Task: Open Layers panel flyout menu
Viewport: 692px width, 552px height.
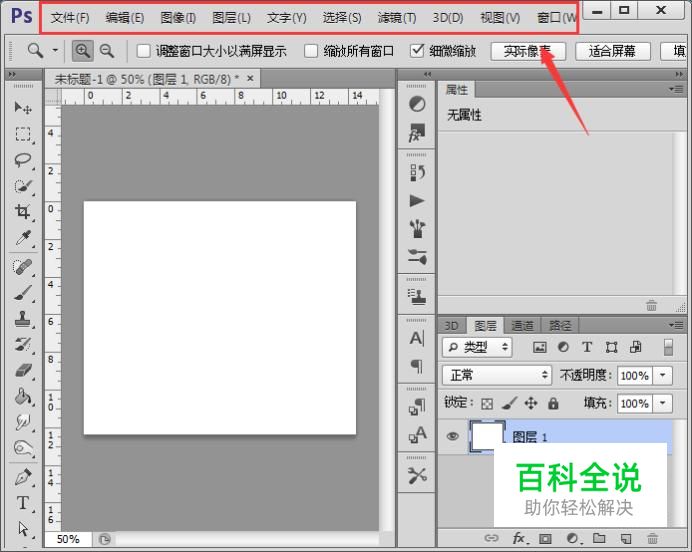Action: tap(676, 325)
